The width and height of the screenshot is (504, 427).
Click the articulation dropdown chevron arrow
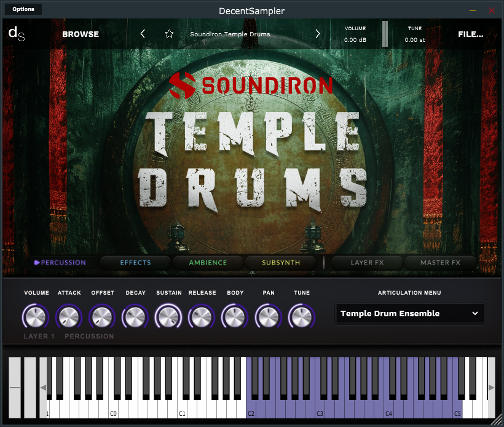tap(475, 313)
